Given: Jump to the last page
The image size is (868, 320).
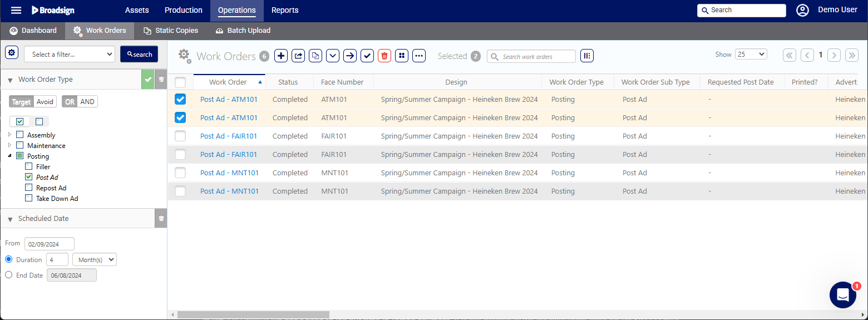Looking at the screenshot, I should tap(852, 55).
